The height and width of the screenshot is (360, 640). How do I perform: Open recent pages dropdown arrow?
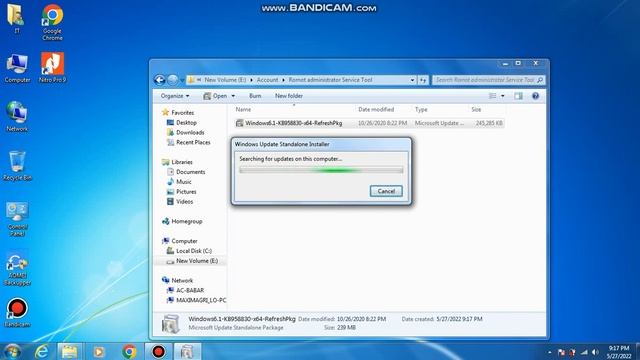pyautogui.click(x=182, y=80)
